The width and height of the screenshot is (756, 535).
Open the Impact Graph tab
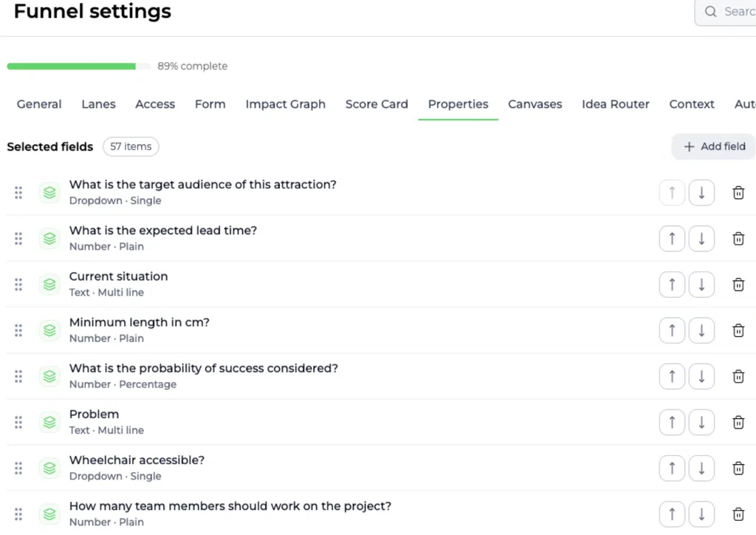[286, 104]
